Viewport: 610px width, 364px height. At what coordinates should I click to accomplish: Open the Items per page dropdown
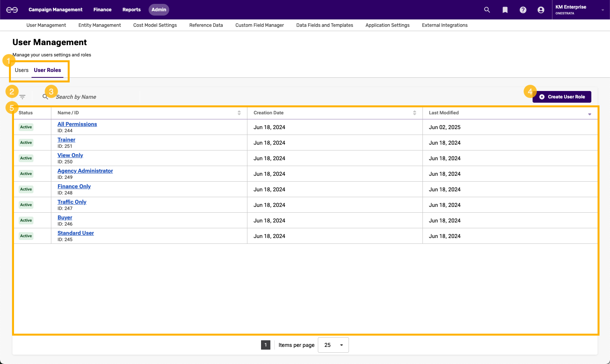333,345
